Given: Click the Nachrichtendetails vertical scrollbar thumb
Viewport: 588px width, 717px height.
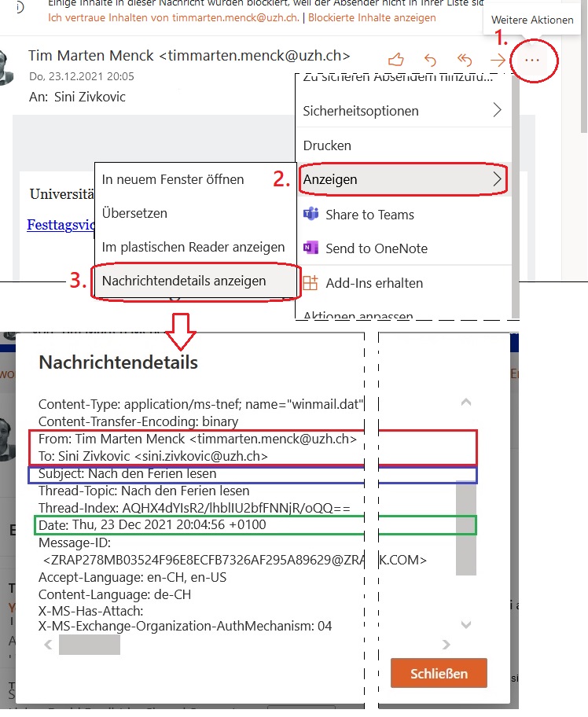Looking at the screenshot, I should point(467,527).
